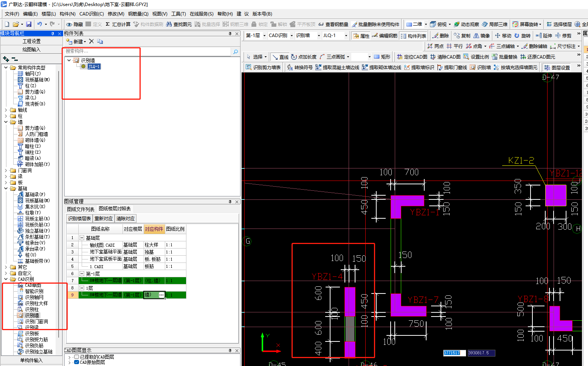Click 旋转 rotate tool
The image size is (588, 366).
(522, 36)
